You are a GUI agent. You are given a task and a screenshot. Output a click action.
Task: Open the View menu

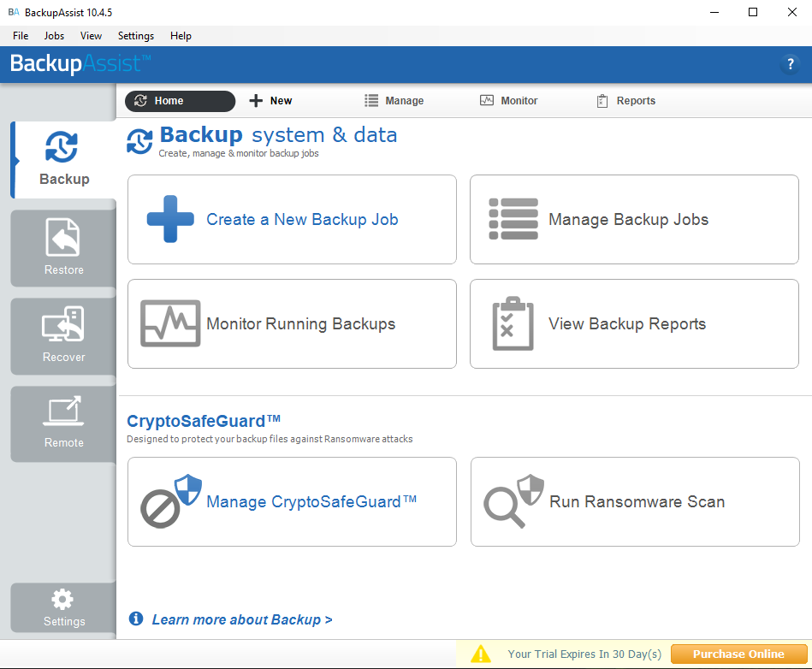[x=91, y=36]
